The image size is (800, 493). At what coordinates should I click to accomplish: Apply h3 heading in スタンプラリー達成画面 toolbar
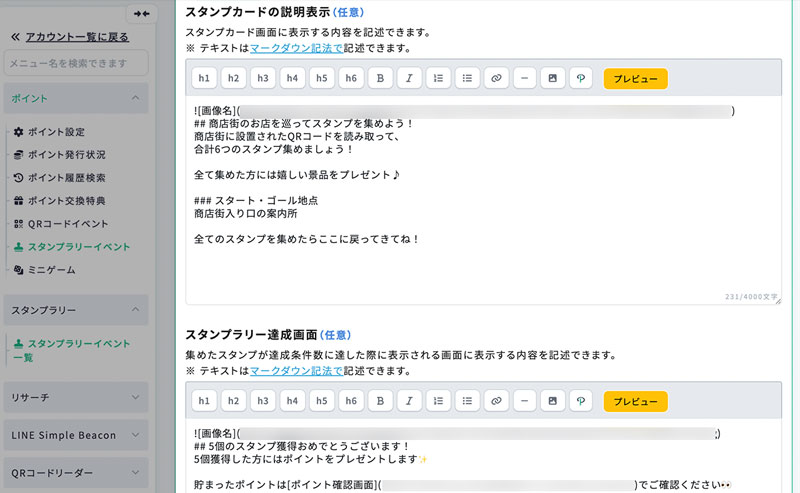[262, 401]
